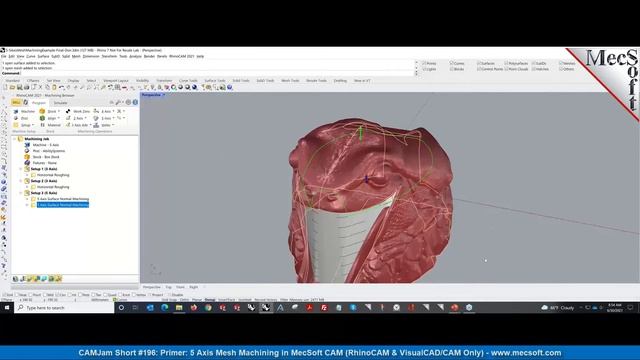Image resolution: width=640 pixels, height=360 pixels.
Task: Open Microsoft Edge from the taskbar
Action: pos(164,308)
